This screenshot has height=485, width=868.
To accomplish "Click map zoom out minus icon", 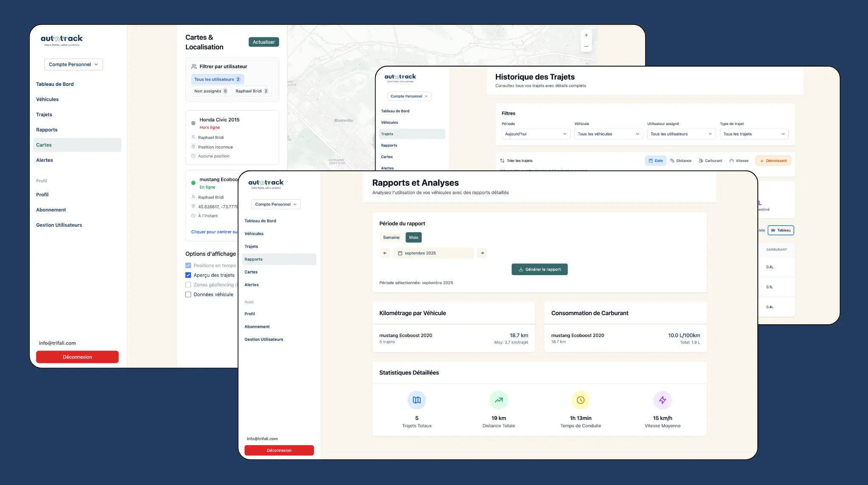I will 586,46.
